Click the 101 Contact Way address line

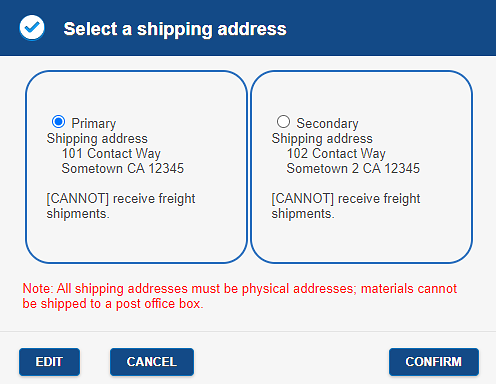coord(111,153)
